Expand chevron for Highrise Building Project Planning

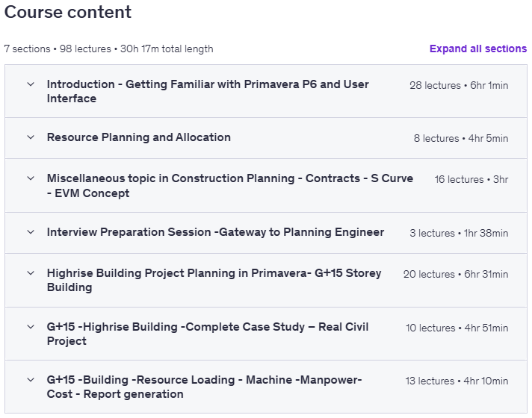pos(31,273)
